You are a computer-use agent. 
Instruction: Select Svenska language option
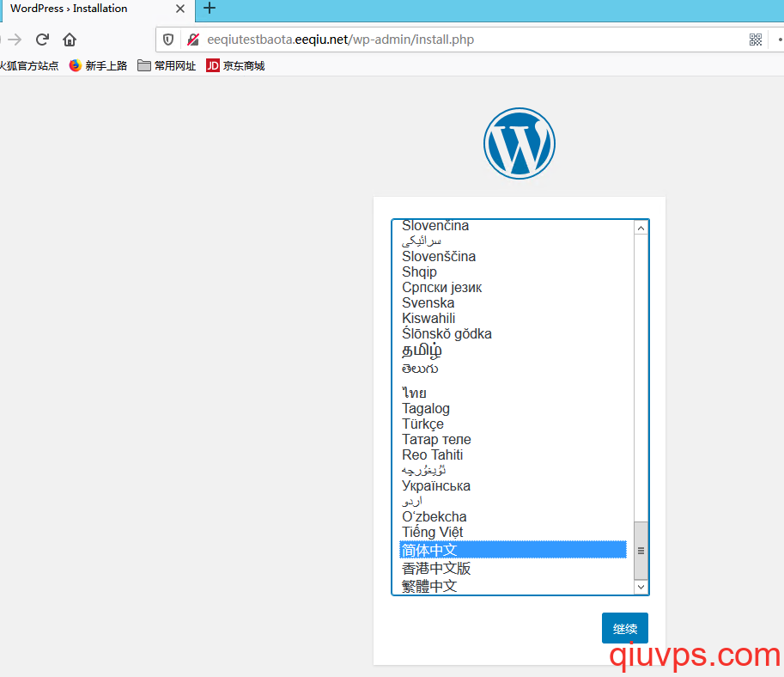tap(513, 302)
